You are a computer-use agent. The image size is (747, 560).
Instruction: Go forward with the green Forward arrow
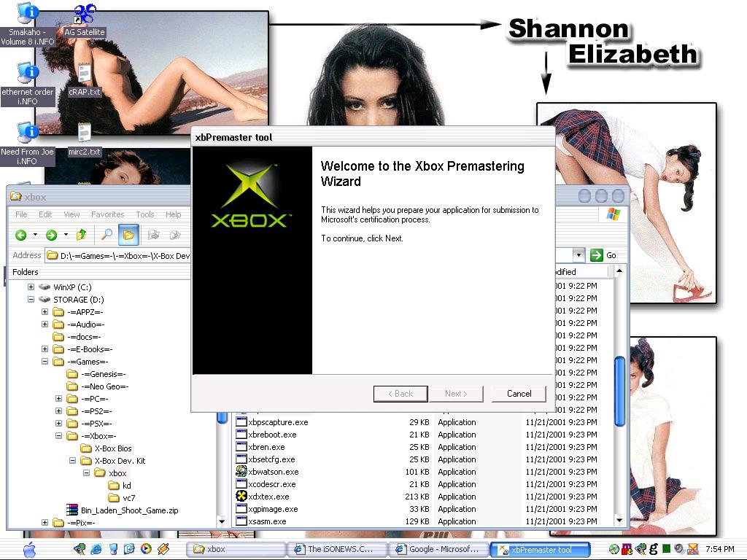click(x=52, y=235)
